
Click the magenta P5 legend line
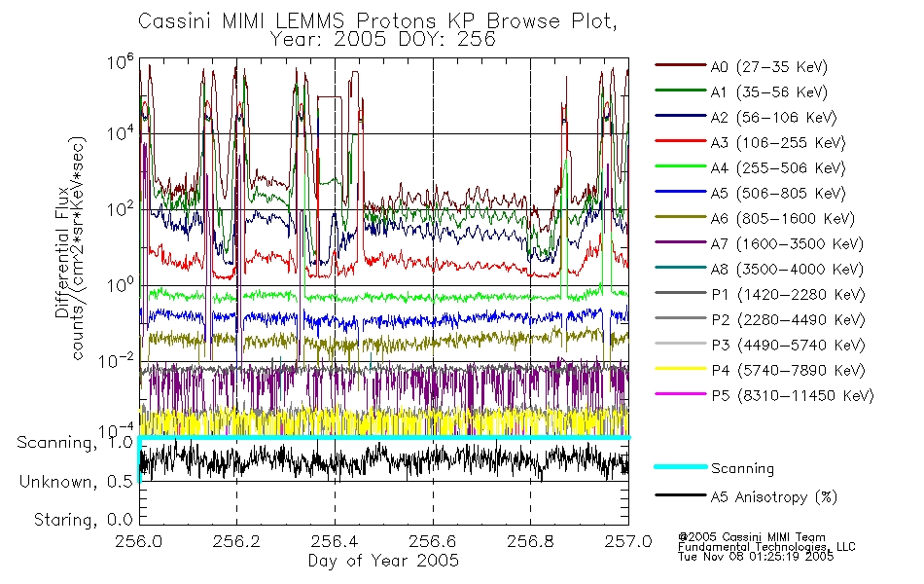pos(681,393)
